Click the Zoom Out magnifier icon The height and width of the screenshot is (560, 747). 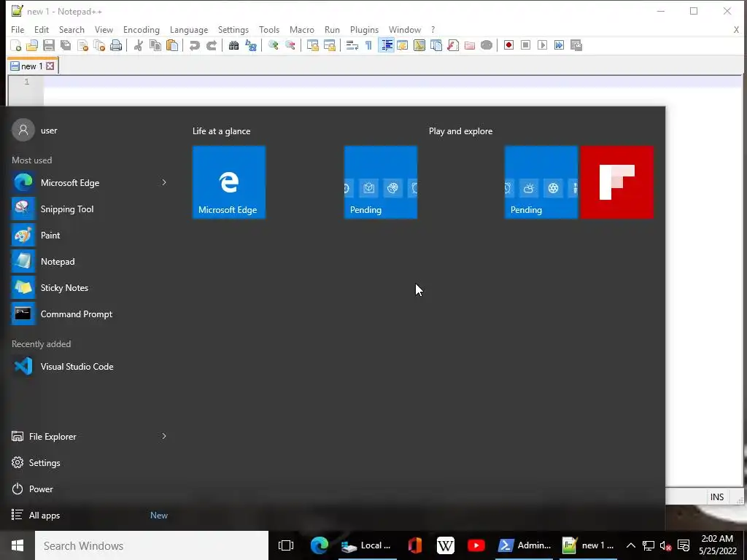pyautogui.click(x=290, y=45)
